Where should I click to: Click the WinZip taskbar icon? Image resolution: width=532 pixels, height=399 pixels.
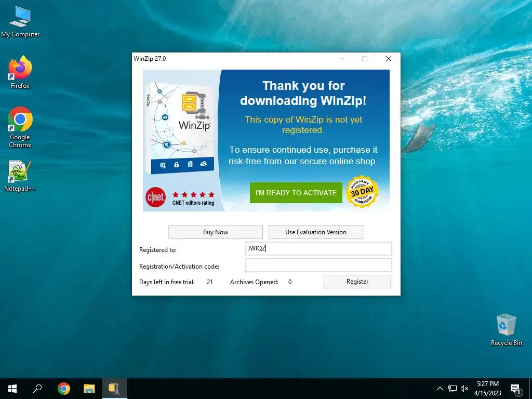coord(115,389)
